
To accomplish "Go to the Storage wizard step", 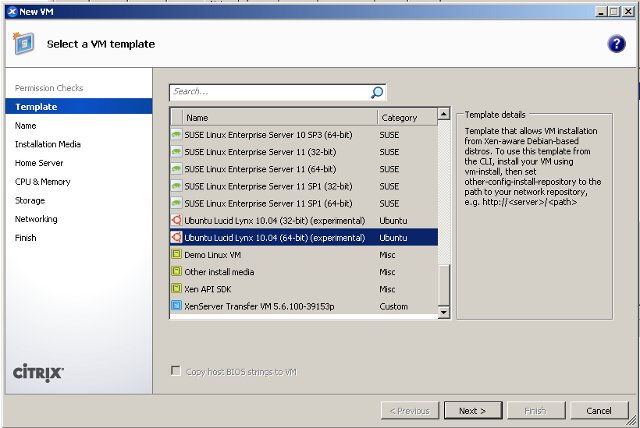I will click(x=30, y=200).
